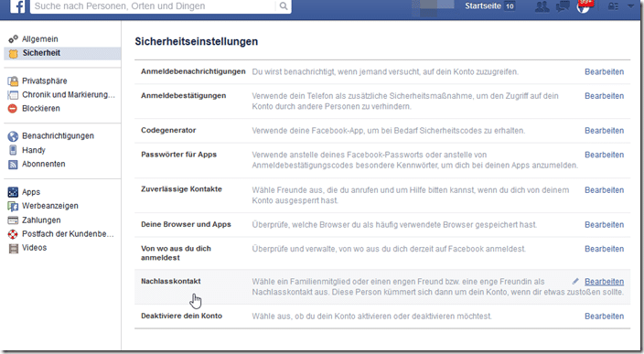Expand the 'Deaktiviere dein Konto' row title

click(181, 316)
